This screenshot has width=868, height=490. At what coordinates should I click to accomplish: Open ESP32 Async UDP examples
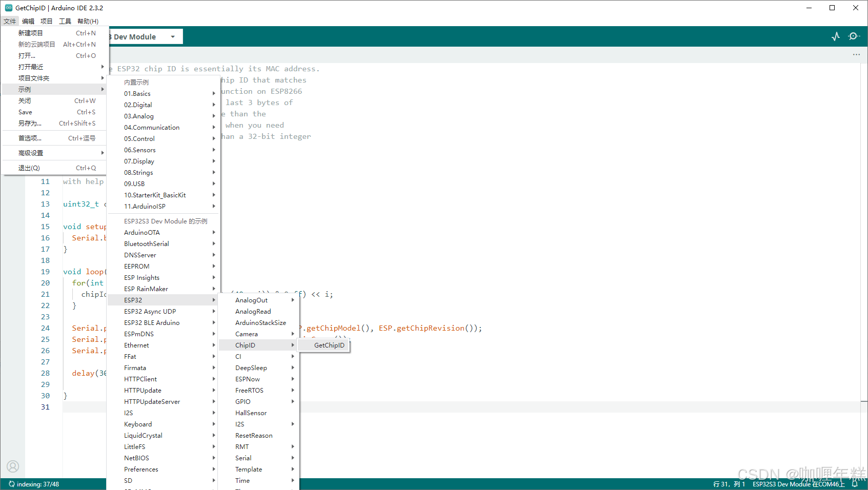(163, 311)
